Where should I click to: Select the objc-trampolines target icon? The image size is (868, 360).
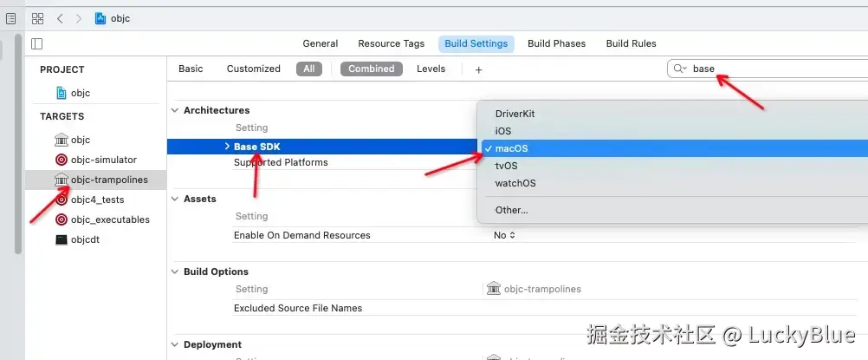coord(62,180)
